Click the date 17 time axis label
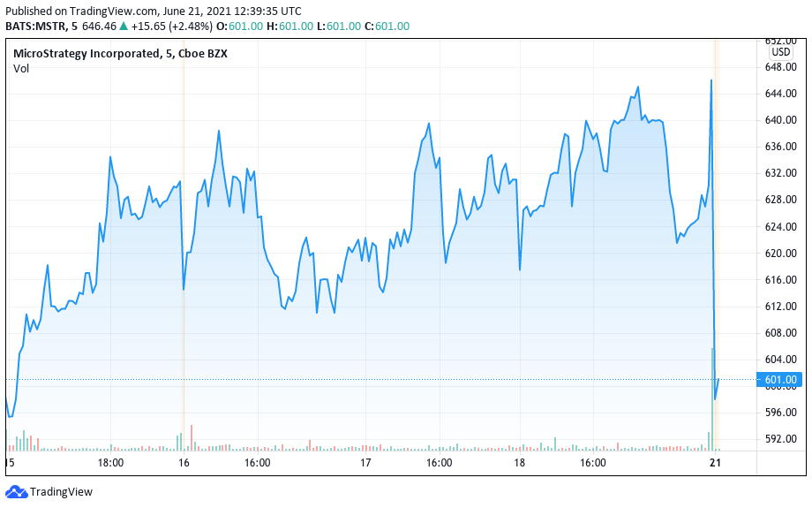The width and height of the screenshot is (812, 508). (365, 463)
